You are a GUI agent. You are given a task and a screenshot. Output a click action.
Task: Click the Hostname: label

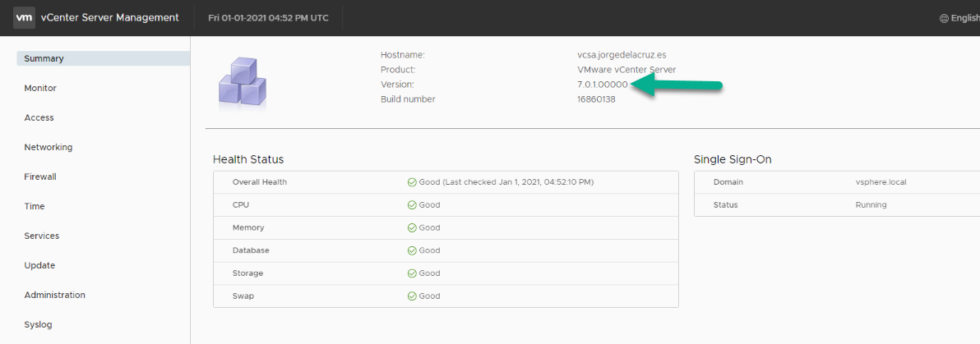(403, 55)
